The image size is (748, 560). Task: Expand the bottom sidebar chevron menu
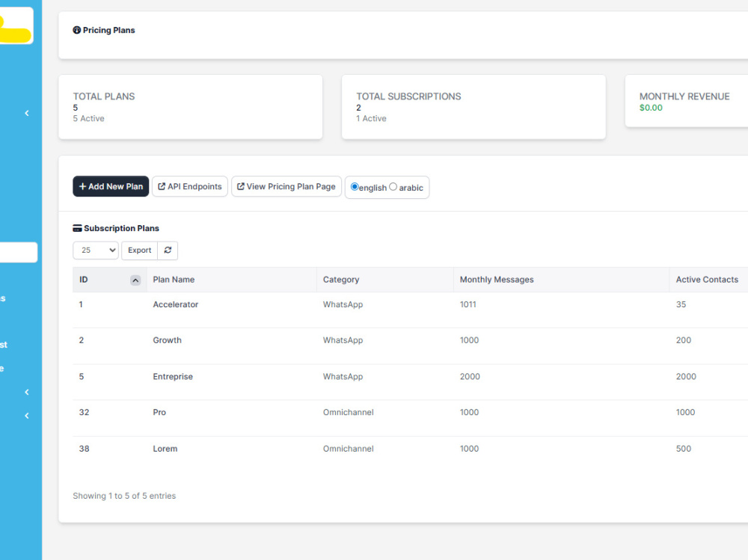tap(27, 416)
